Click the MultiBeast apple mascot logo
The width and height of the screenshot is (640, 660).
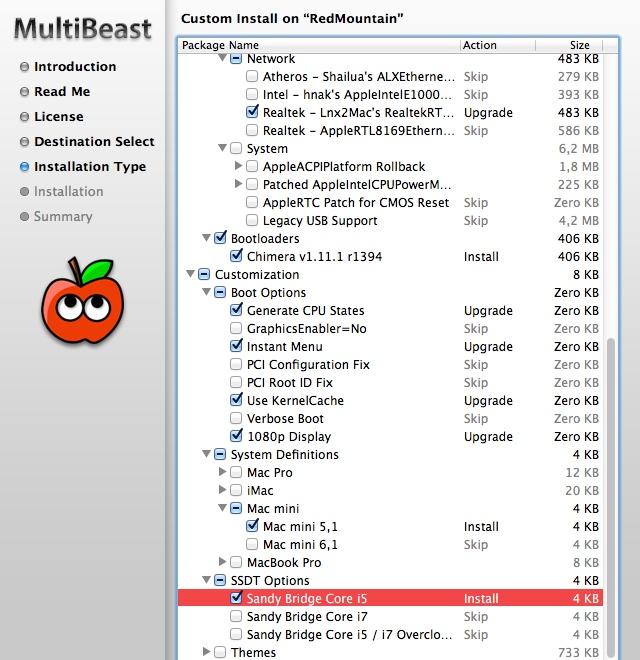point(83,301)
